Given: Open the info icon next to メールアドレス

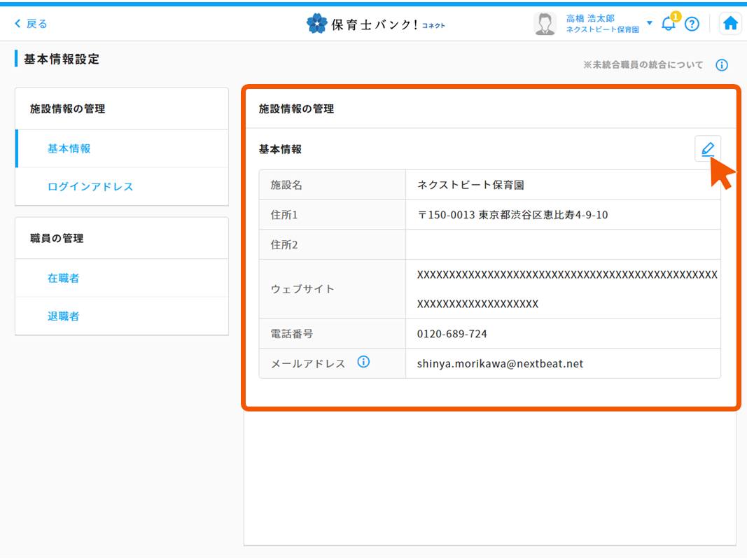Looking at the screenshot, I should pyautogui.click(x=363, y=362).
